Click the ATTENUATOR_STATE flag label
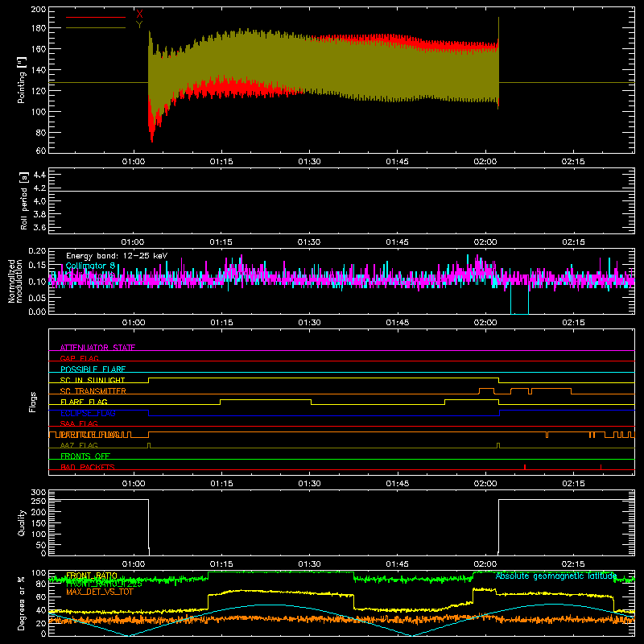Viewport: 644px width, 644px height. pyautogui.click(x=97, y=348)
